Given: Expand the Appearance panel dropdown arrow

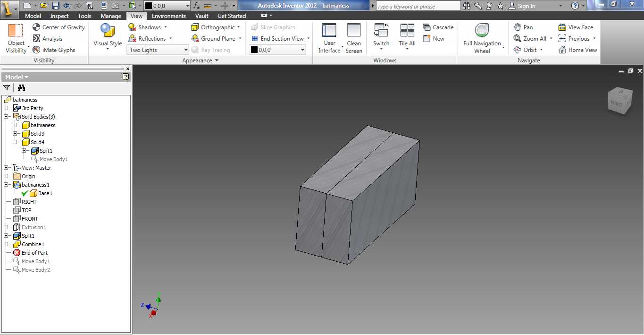Looking at the screenshot, I should (217, 60).
